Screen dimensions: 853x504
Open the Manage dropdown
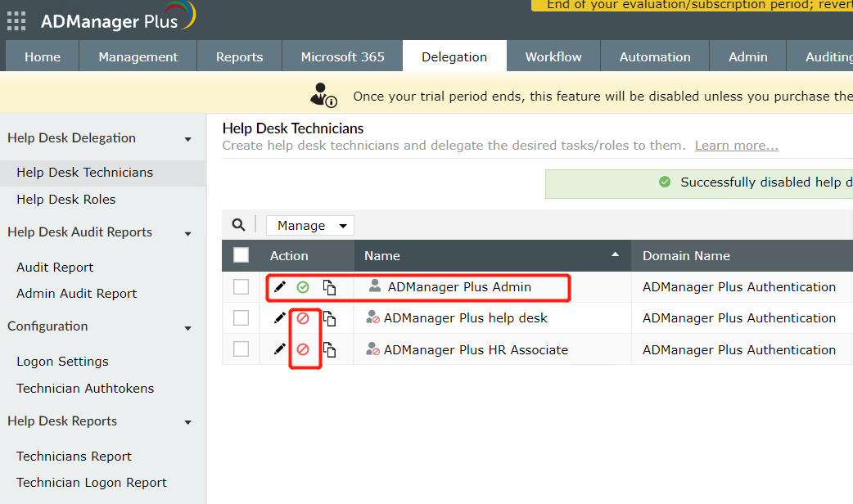click(x=309, y=226)
